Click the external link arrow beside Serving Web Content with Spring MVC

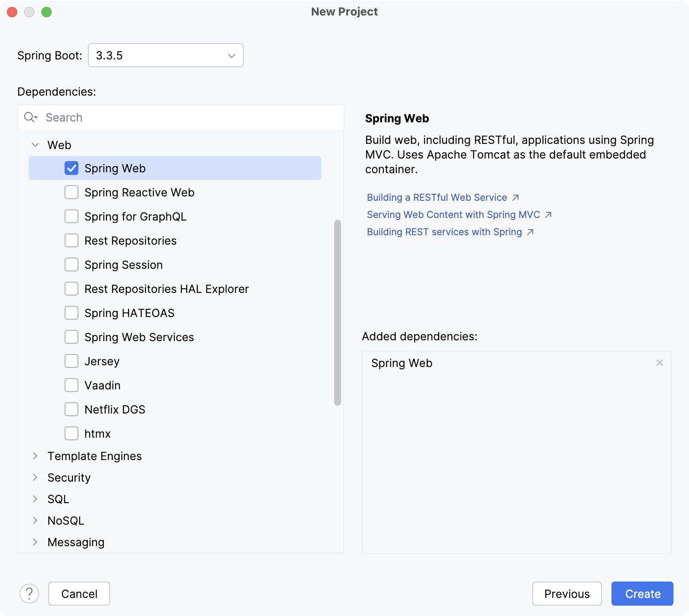click(x=549, y=215)
